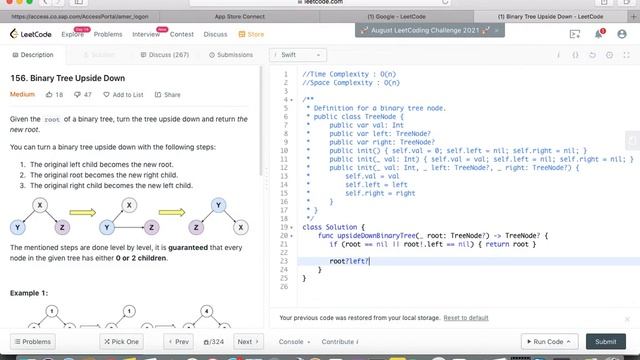Open the LeetCode home logo
Viewport: 640px width, 360px height.
coord(31,34)
